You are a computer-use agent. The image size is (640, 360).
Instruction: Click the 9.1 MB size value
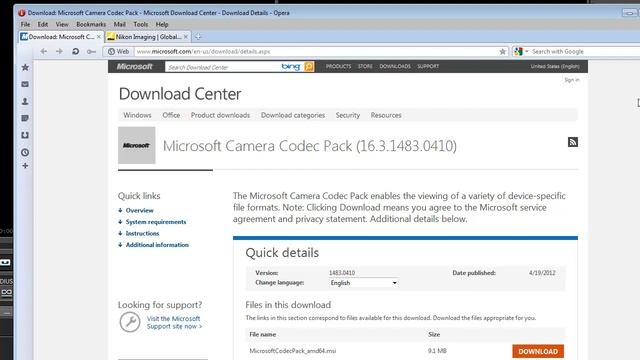pyautogui.click(x=437, y=351)
